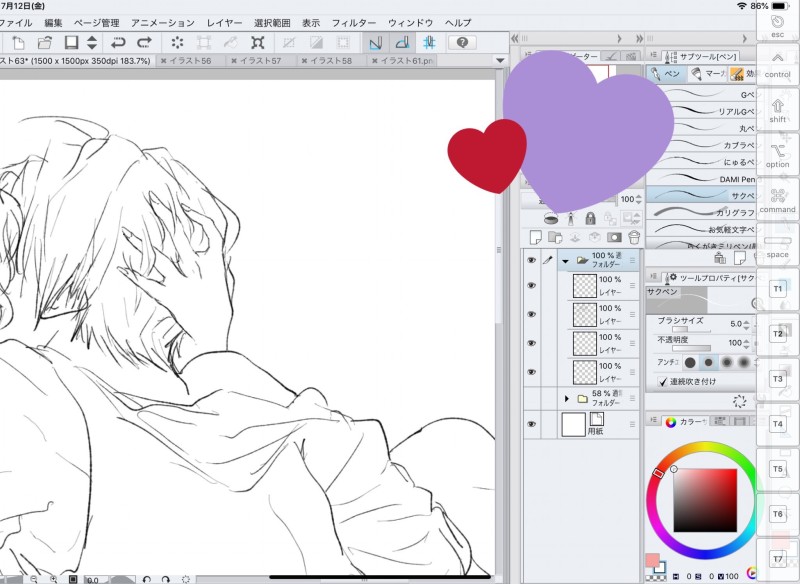This screenshot has height=584, width=800.
Task: Toggle the Lock Layer padlock icon
Action: [x=590, y=218]
